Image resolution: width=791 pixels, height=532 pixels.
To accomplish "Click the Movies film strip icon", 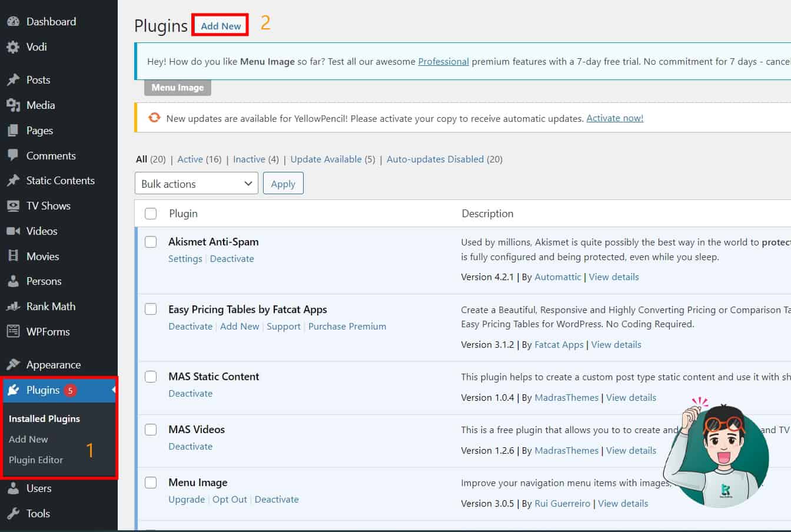I will 13,256.
